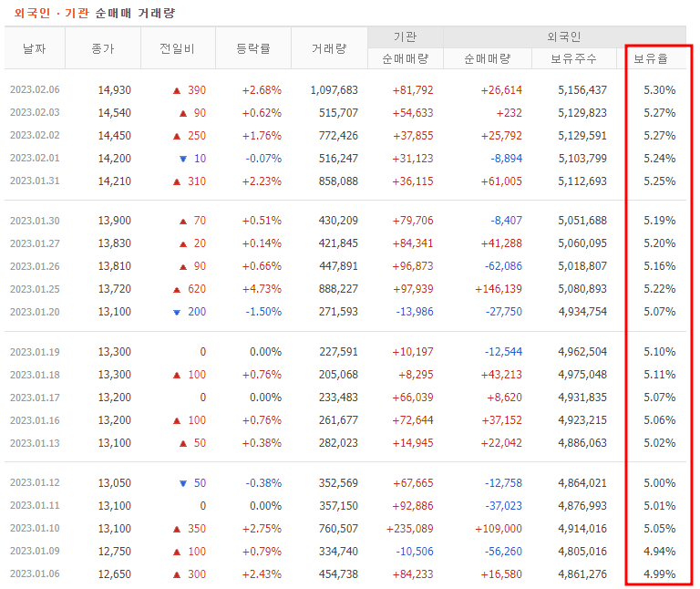Click the red up arrow beside 20
This screenshot has height=589, width=700.
[x=183, y=243]
